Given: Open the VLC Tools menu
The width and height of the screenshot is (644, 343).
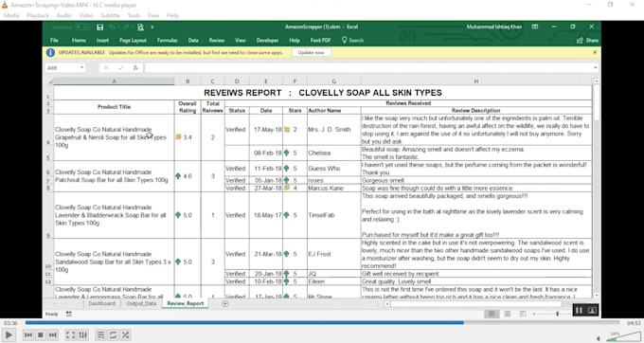Looking at the screenshot, I should pos(134,15).
